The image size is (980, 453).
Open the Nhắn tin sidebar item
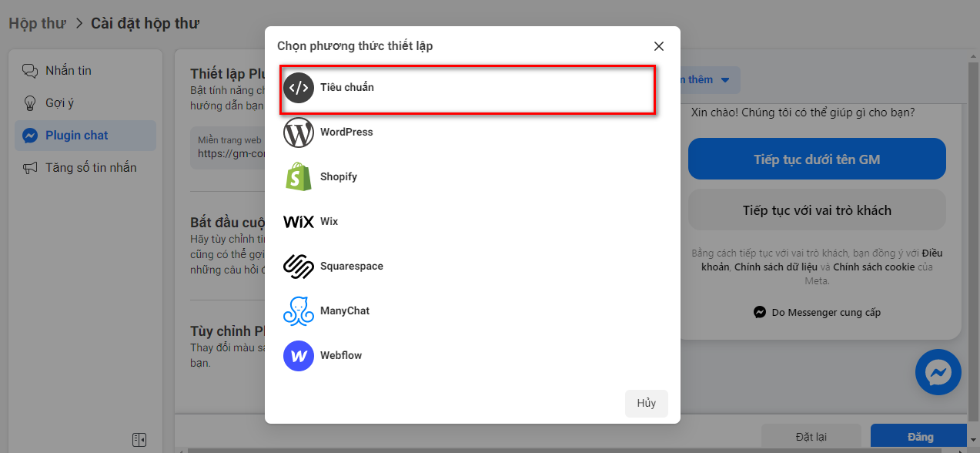(x=85, y=71)
